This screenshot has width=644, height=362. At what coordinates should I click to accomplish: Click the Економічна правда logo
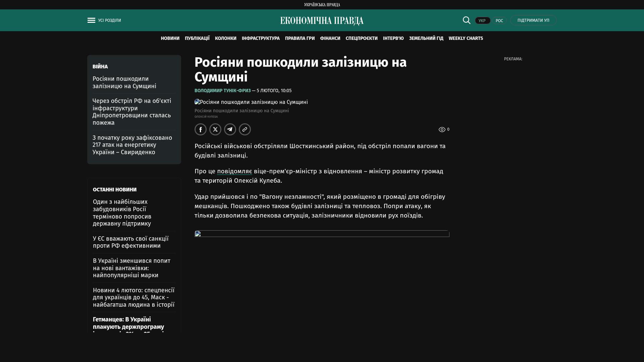point(322,21)
